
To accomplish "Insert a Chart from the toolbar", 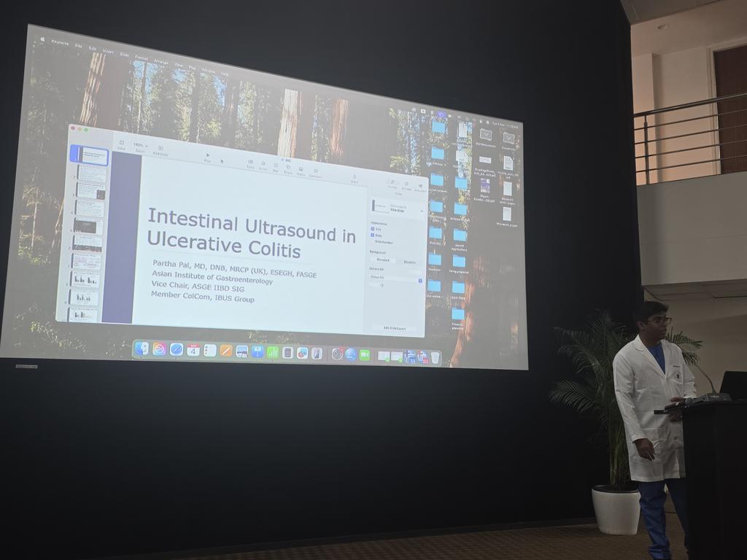I will click(x=263, y=166).
